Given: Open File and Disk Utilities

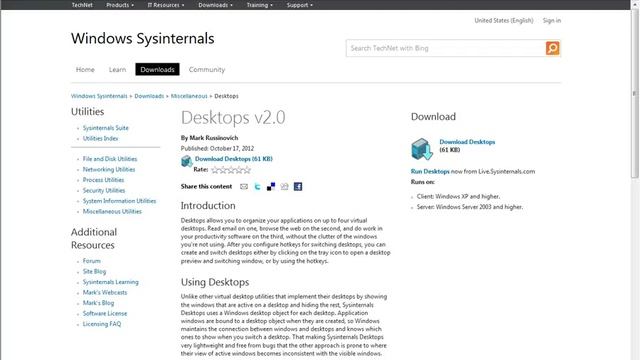Looking at the screenshot, I should [x=110, y=159].
